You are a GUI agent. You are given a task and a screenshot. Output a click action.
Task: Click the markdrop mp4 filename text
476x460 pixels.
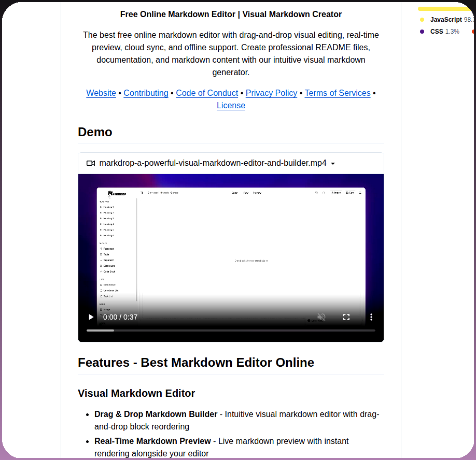tap(213, 163)
